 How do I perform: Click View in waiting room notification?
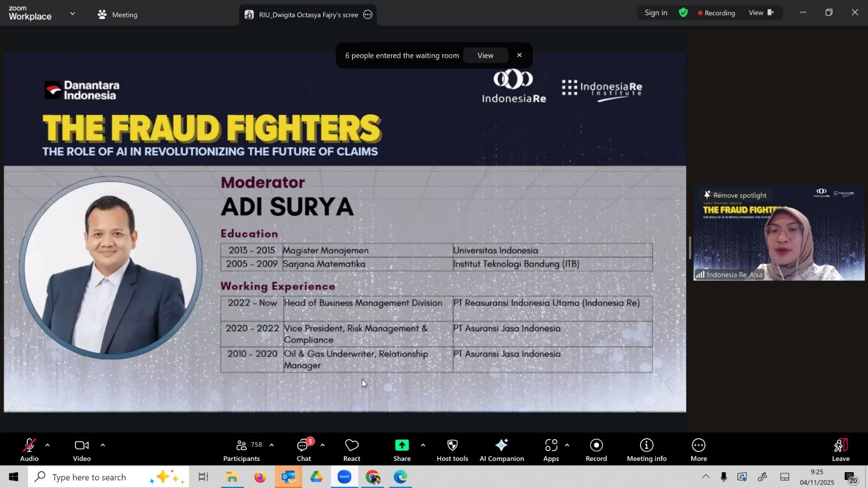[x=485, y=55]
